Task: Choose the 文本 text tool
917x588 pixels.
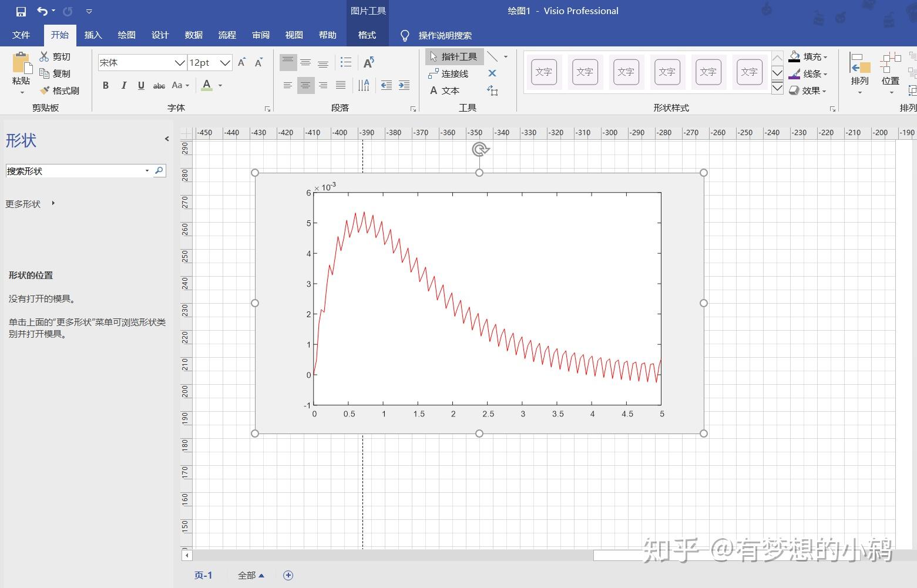Action: (449, 90)
